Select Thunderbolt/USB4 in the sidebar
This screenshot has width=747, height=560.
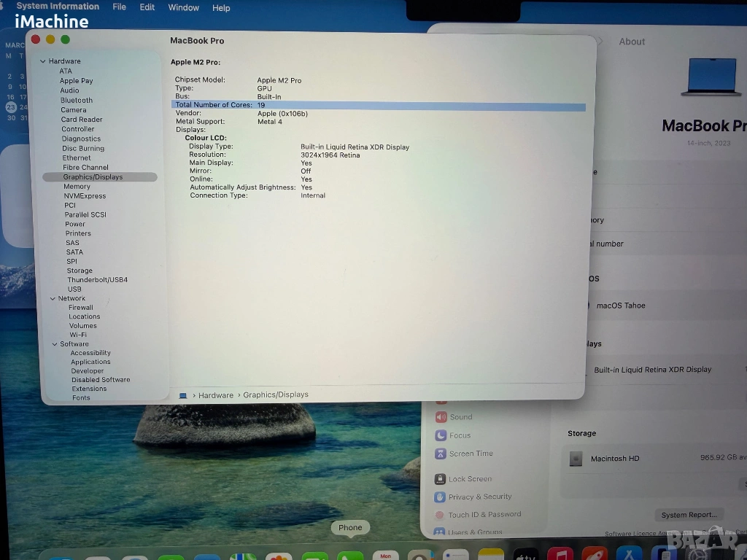click(x=97, y=280)
